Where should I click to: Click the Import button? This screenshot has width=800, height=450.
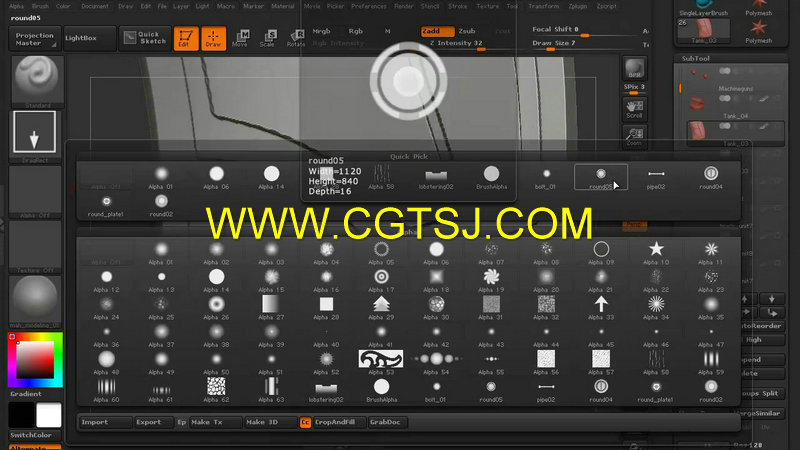105,422
